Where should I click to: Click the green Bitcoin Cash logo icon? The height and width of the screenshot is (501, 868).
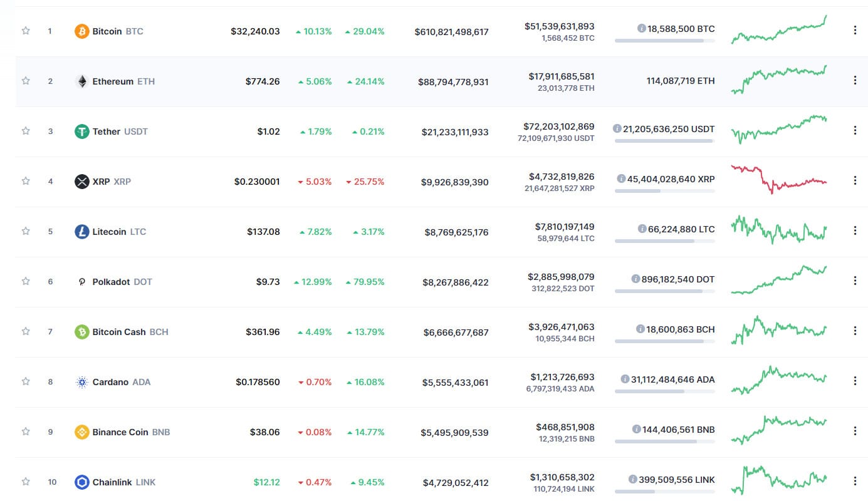82,332
